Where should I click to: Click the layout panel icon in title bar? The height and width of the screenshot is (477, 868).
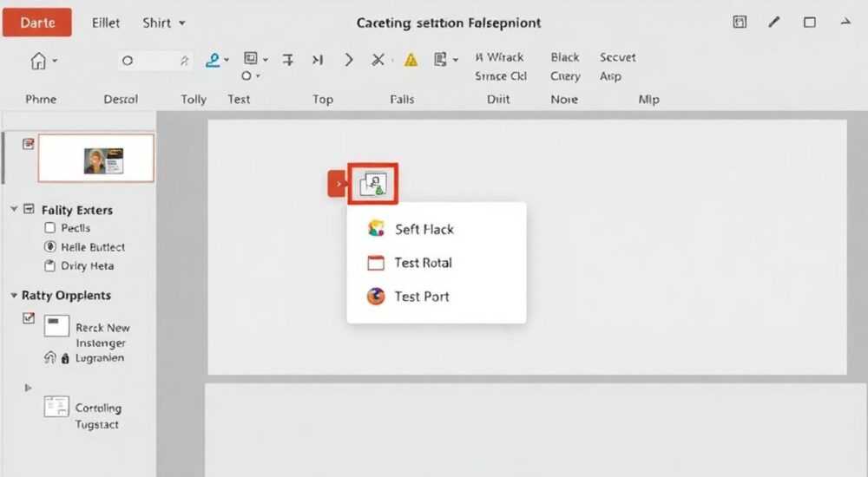pos(740,23)
